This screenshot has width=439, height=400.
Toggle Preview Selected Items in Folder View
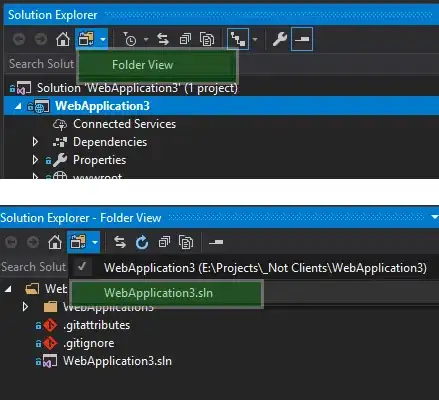click(x=216, y=242)
